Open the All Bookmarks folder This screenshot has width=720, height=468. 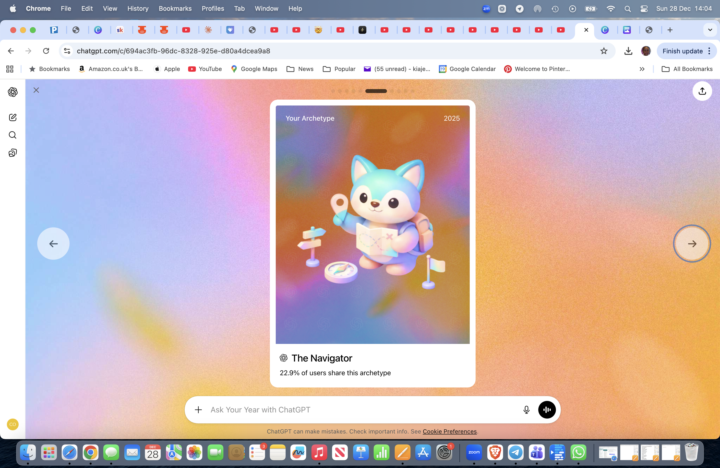click(687, 69)
